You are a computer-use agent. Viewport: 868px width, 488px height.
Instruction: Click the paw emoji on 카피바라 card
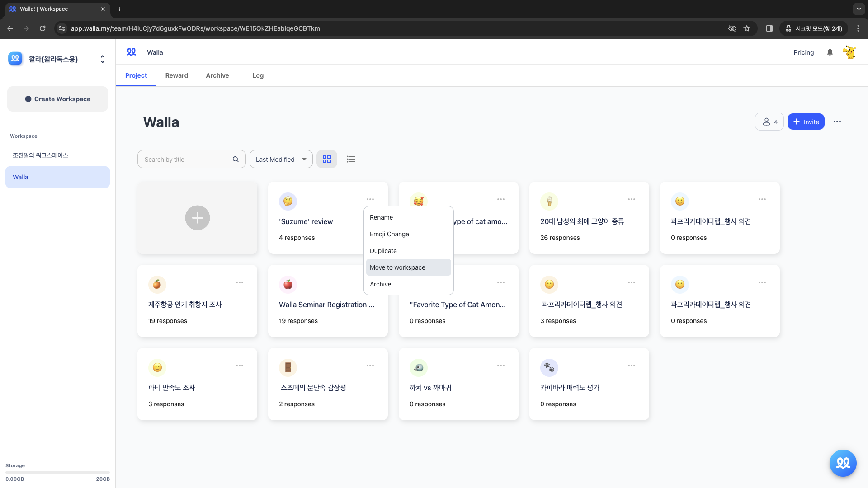549,367
